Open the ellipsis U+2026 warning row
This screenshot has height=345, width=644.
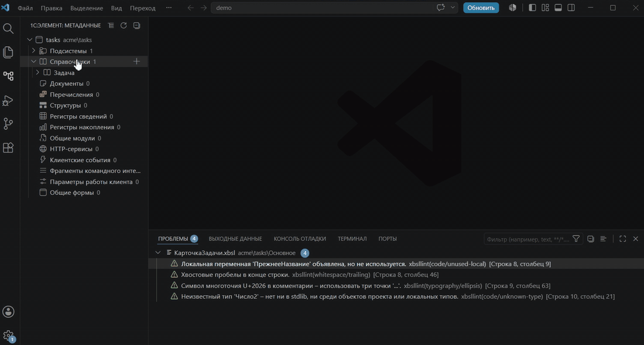point(396,285)
